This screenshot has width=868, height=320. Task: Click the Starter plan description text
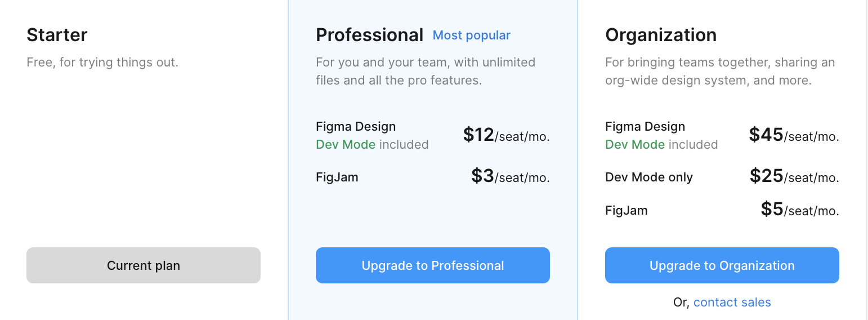tap(102, 62)
